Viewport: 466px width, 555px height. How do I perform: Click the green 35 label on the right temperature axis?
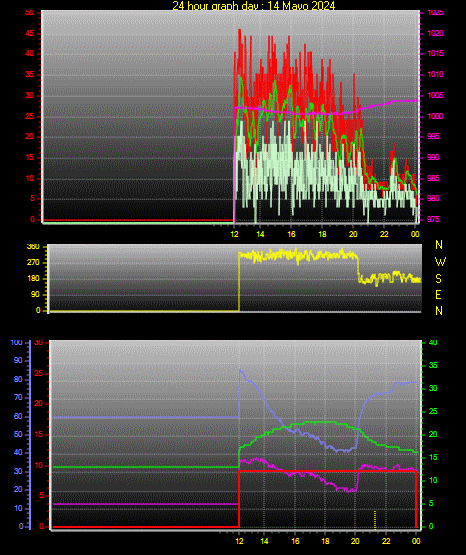point(433,366)
